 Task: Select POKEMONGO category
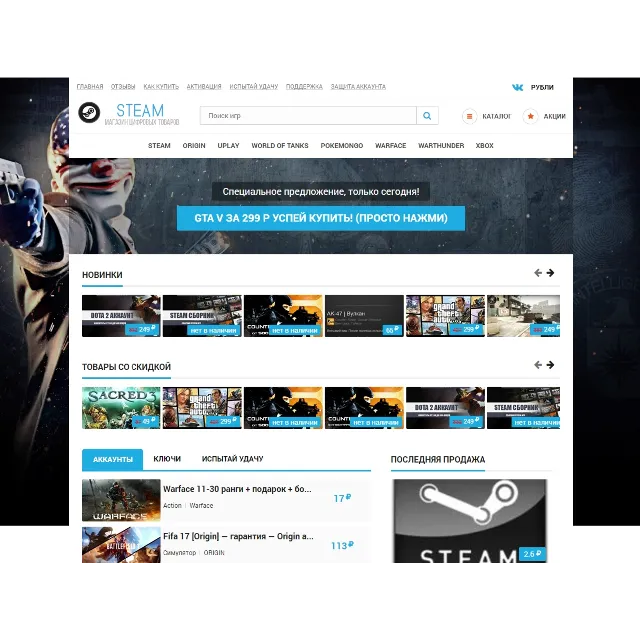coord(342,146)
